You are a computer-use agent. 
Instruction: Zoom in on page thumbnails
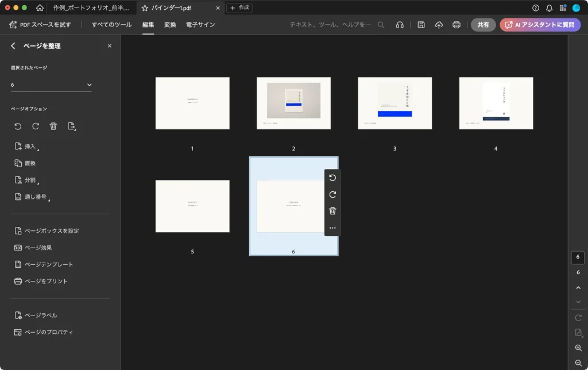click(578, 348)
